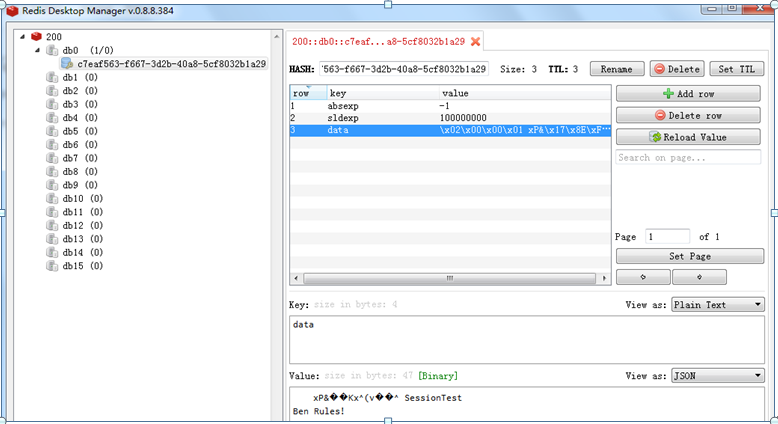Click the Page number input field
Viewport: 778px width, 424px height.
(x=667, y=237)
